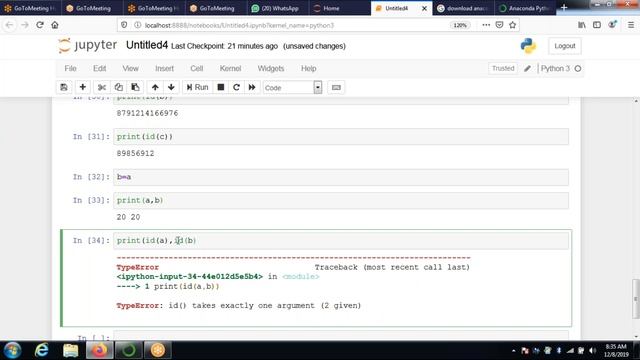640x360 pixels.
Task: Click the output value 89856912
Action: pyautogui.click(x=136, y=153)
